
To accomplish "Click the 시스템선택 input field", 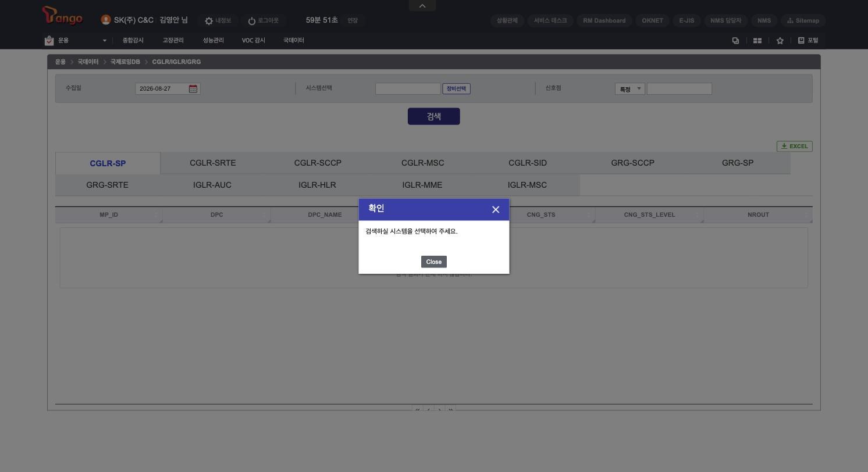I will (x=408, y=89).
